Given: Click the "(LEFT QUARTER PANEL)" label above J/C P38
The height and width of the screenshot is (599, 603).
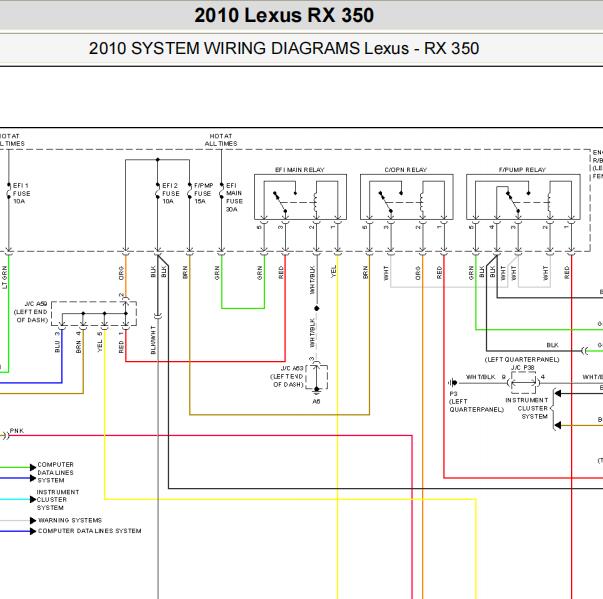Looking at the screenshot, I should [522, 359].
